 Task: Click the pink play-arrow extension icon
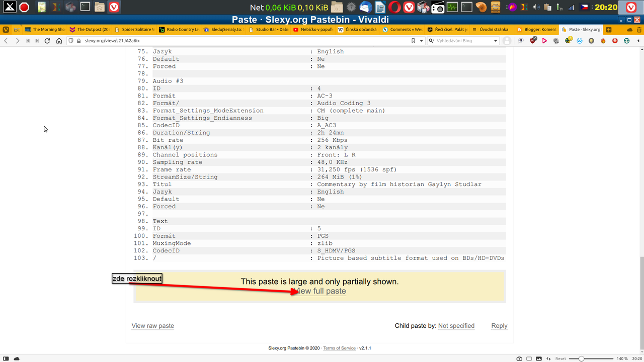(x=544, y=41)
